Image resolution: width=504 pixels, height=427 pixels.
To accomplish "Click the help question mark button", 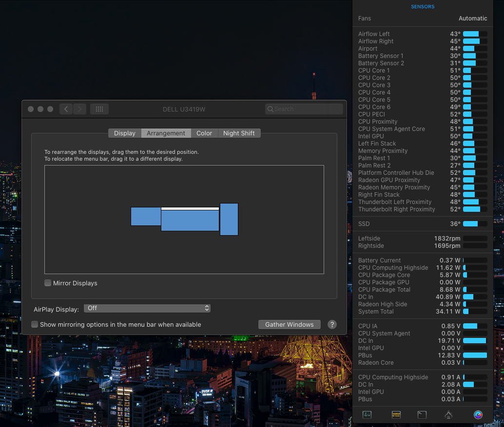I will pyautogui.click(x=332, y=325).
